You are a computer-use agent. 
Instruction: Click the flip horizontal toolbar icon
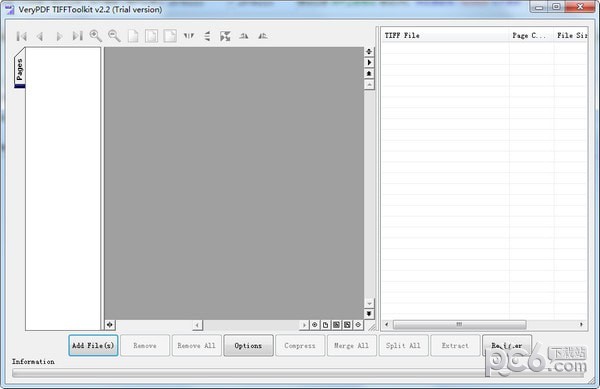[189, 36]
